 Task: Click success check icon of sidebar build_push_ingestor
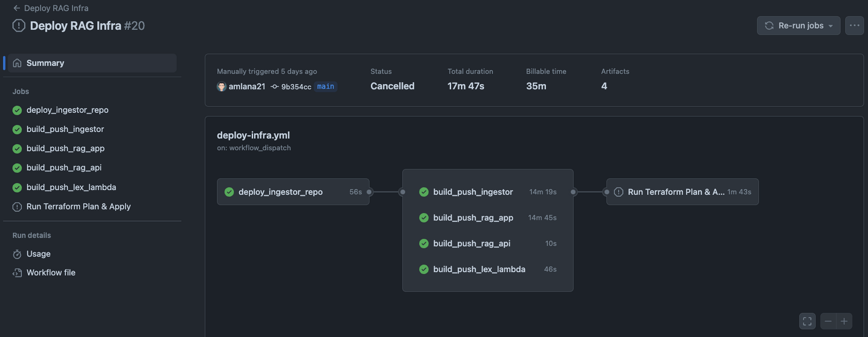[x=17, y=129]
